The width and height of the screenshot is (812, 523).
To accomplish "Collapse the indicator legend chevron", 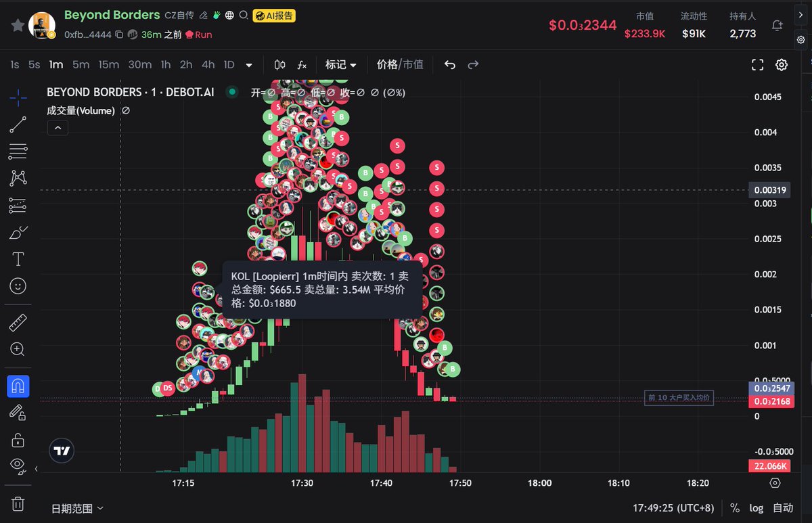I will tap(58, 128).
